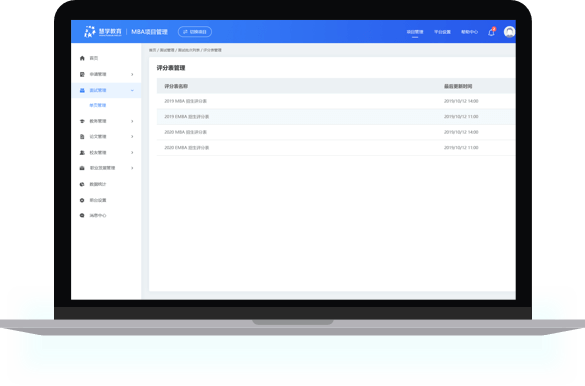
Task: Select the graduation cap 教务管理 icon
Action: coord(82,121)
